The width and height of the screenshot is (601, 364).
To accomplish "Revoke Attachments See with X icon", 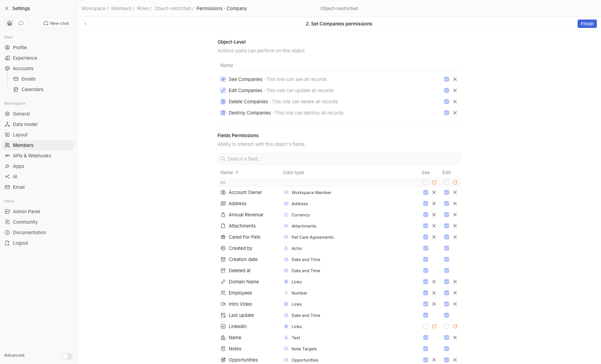I will [434, 226].
